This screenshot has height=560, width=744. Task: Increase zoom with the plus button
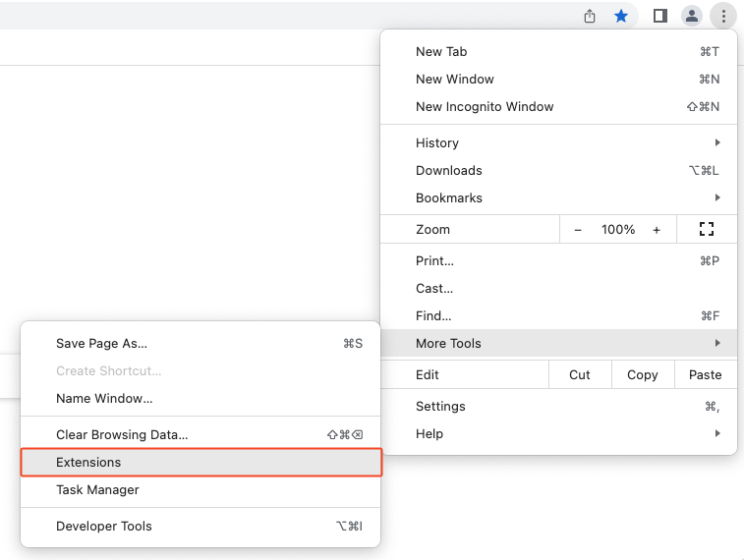(x=657, y=229)
